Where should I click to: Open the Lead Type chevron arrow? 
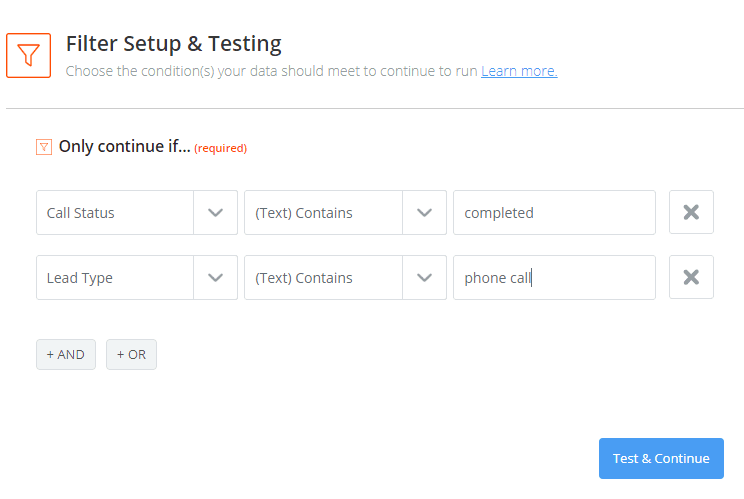tap(215, 277)
